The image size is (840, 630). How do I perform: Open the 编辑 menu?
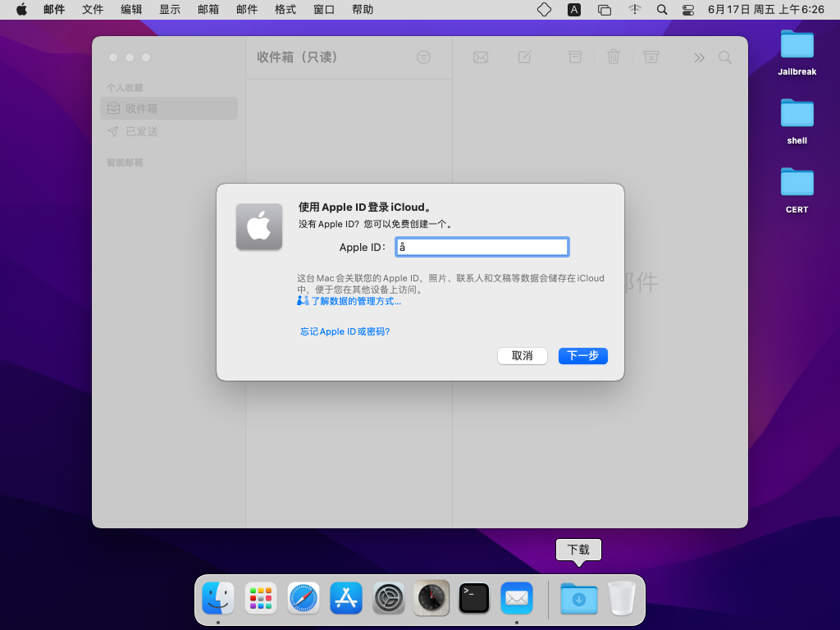(131, 10)
